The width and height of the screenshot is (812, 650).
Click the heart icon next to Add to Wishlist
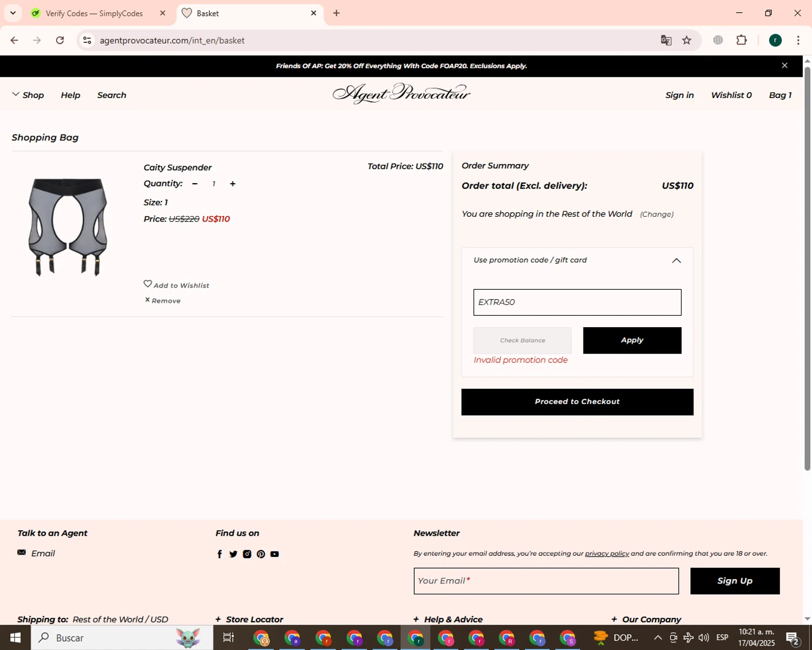click(147, 284)
